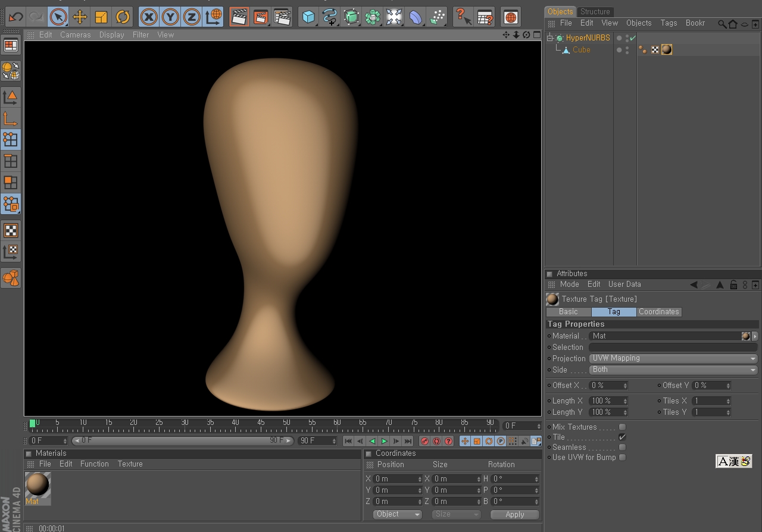Select the Cube object
Screen dimensions: 762x532
coord(582,50)
